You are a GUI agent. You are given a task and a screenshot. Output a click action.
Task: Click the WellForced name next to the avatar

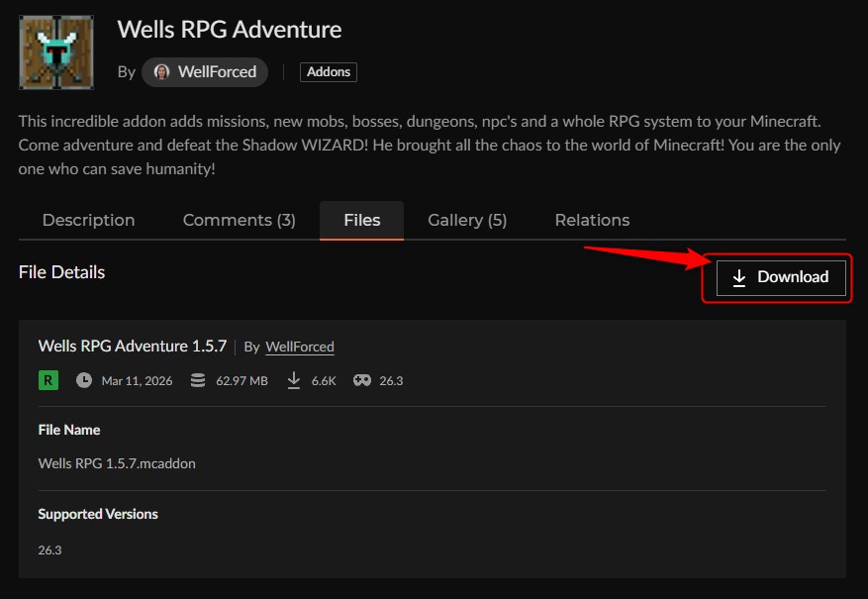(216, 71)
